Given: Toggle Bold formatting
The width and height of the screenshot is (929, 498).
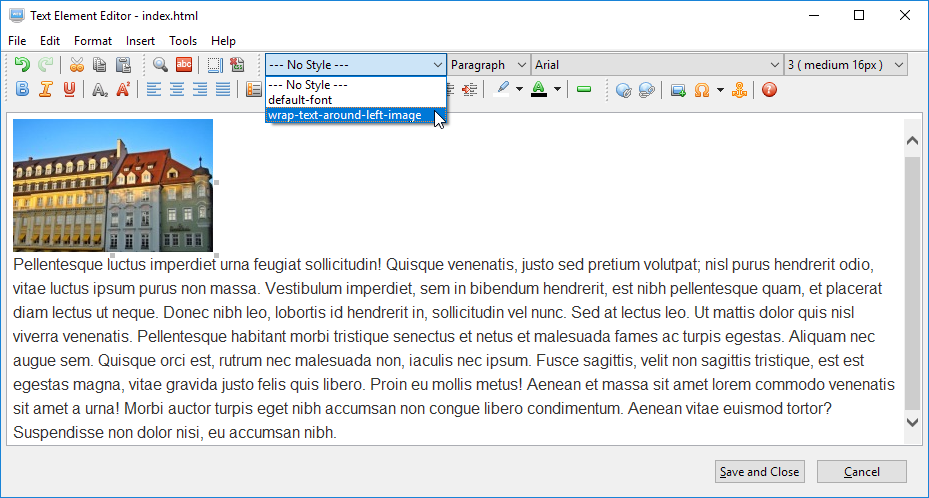Looking at the screenshot, I should [x=23, y=89].
